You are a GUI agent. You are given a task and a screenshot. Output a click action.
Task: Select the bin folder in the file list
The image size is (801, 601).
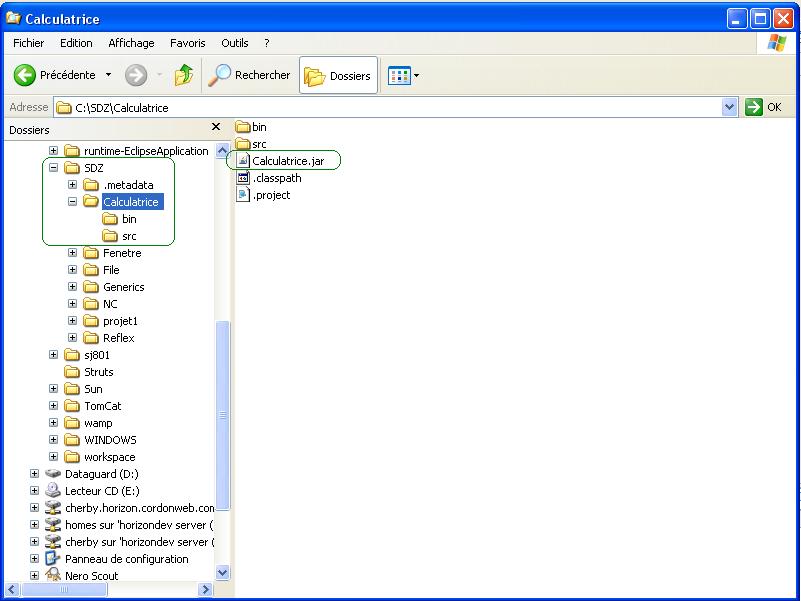pos(251,127)
